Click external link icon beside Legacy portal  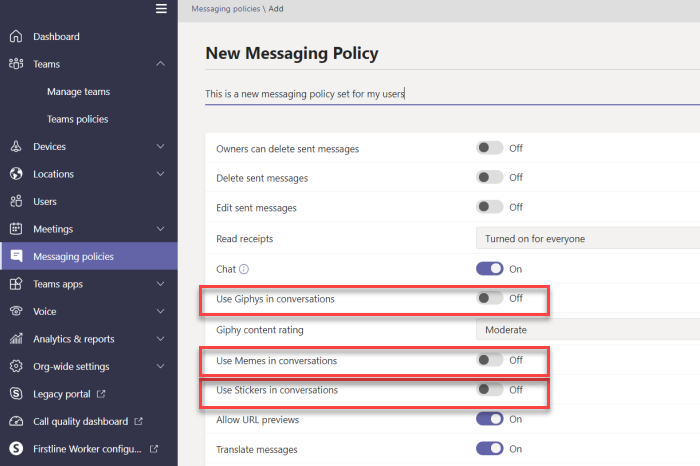(101, 394)
